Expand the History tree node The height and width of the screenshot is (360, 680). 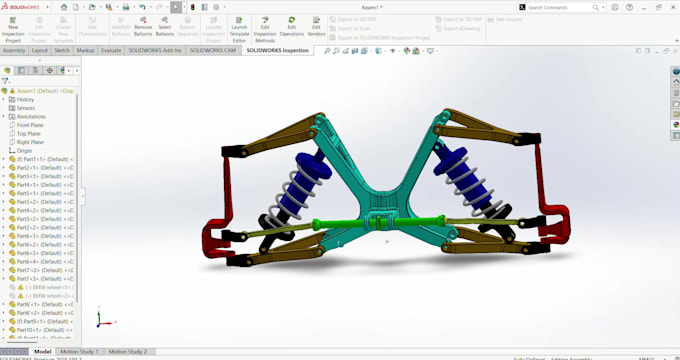click(x=3, y=99)
